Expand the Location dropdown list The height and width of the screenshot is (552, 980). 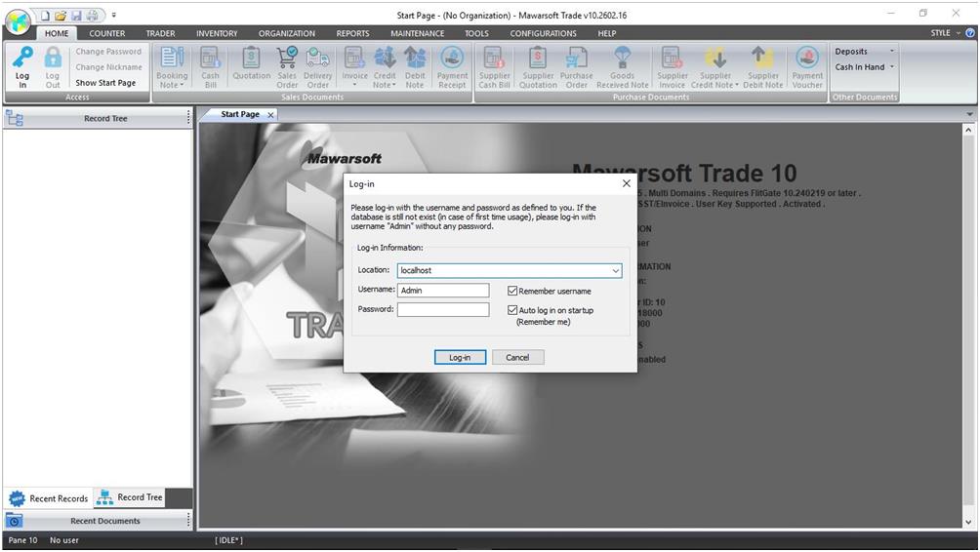[x=615, y=271]
